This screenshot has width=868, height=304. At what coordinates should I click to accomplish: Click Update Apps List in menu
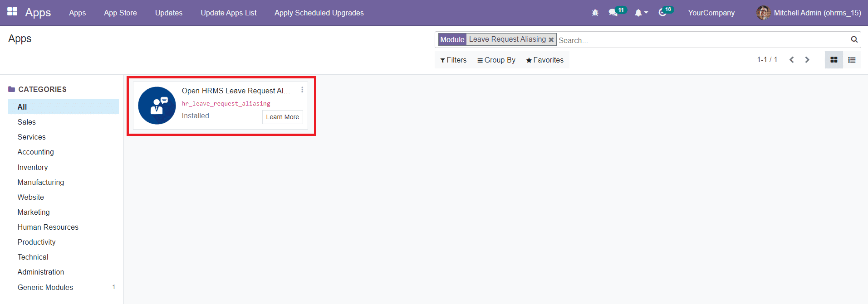click(x=228, y=13)
